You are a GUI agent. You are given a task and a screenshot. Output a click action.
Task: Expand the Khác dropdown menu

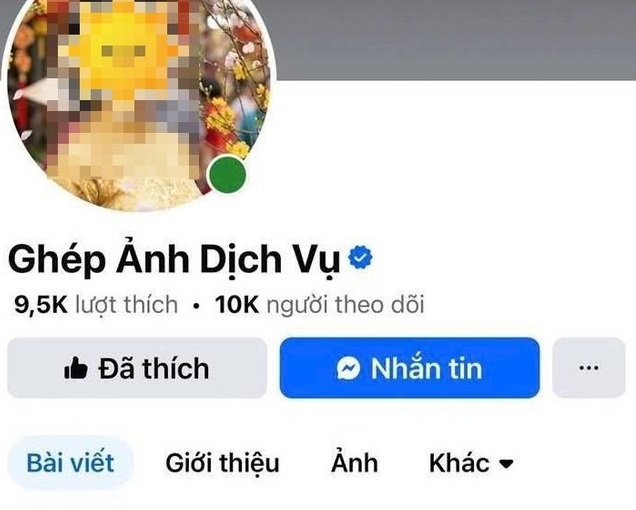pos(471,463)
